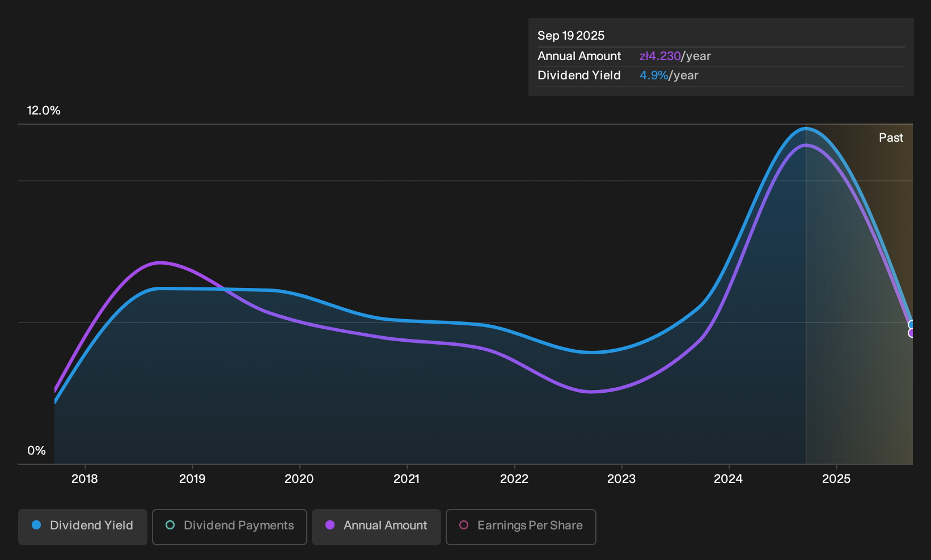
Task: Click the 4.9%/year dividend yield value
Action: coord(668,75)
